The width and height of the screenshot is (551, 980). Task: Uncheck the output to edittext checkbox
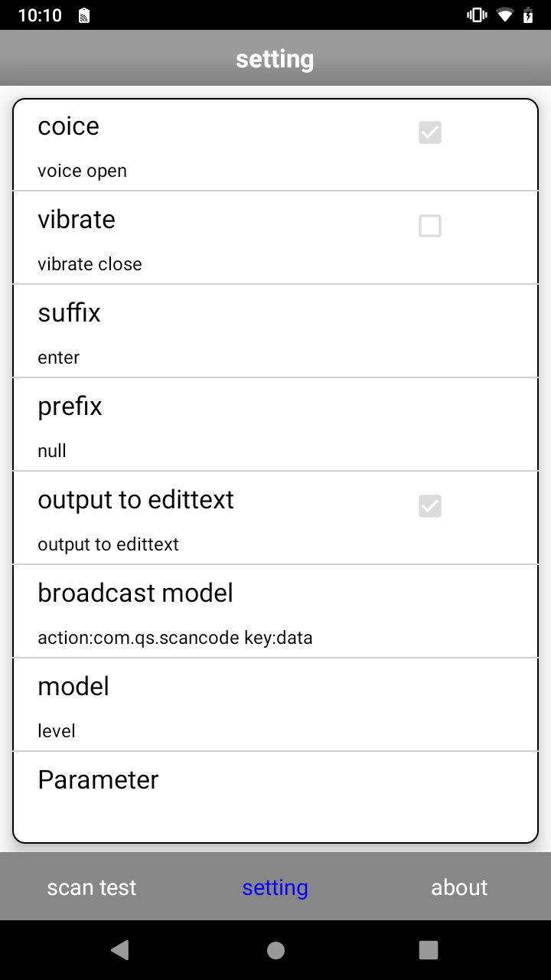point(430,506)
